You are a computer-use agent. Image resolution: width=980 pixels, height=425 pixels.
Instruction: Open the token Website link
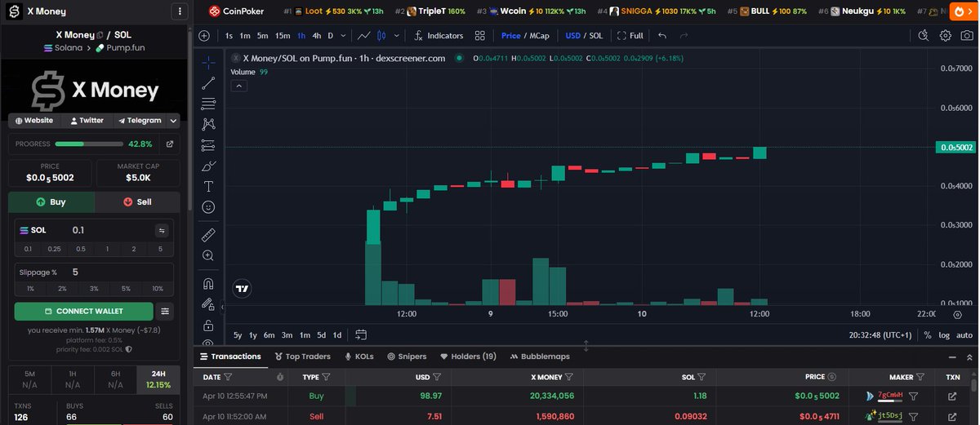pyautogui.click(x=34, y=120)
